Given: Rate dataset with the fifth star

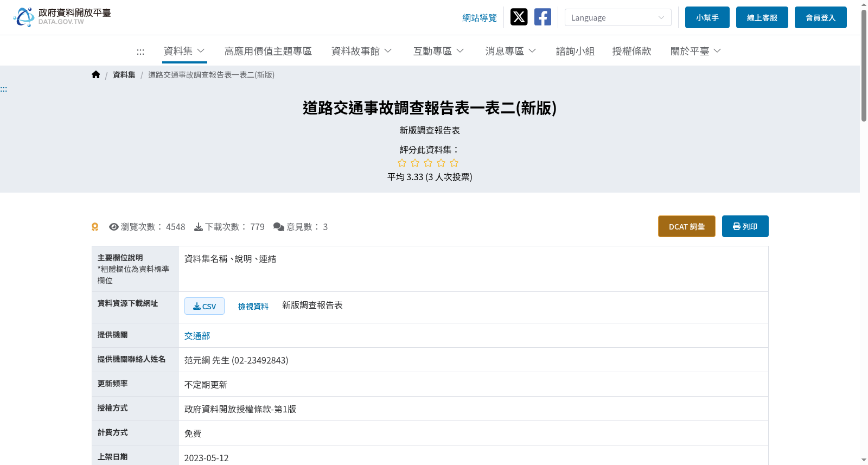Looking at the screenshot, I should [454, 163].
